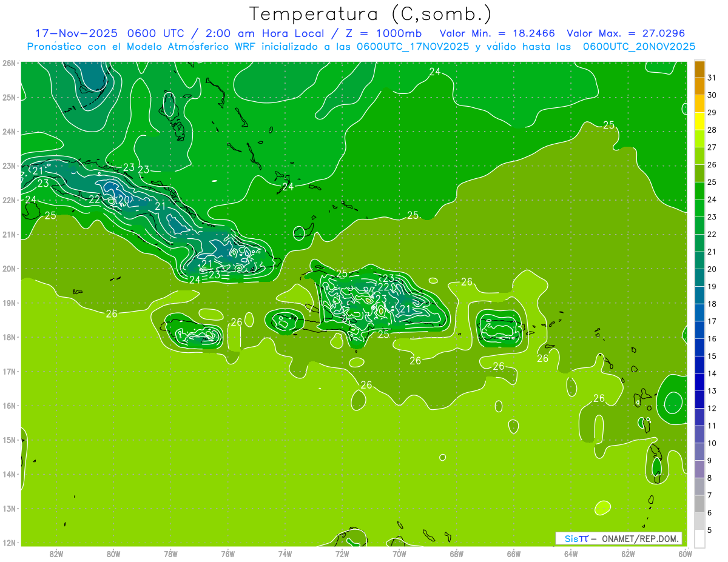Pick the yellow swatch between 28 and 29
This screenshot has width=728, height=562.
coord(699,121)
